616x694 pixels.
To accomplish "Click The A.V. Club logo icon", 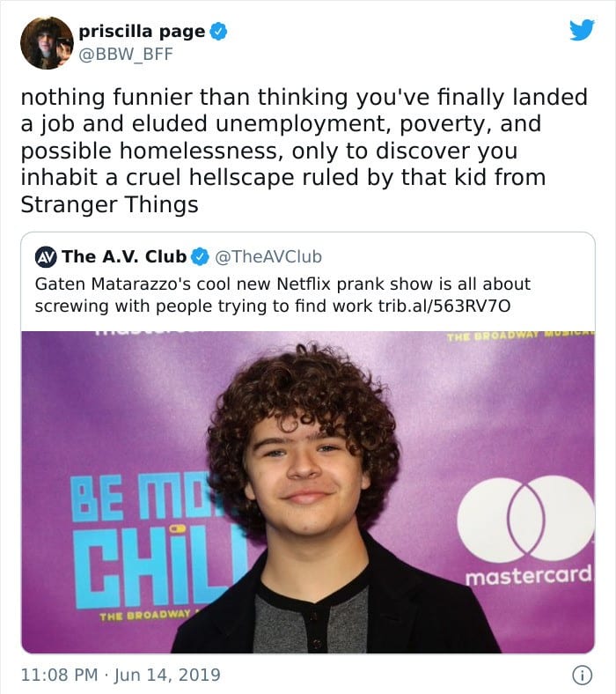I will pyautogui.click(x=46, y=257).
